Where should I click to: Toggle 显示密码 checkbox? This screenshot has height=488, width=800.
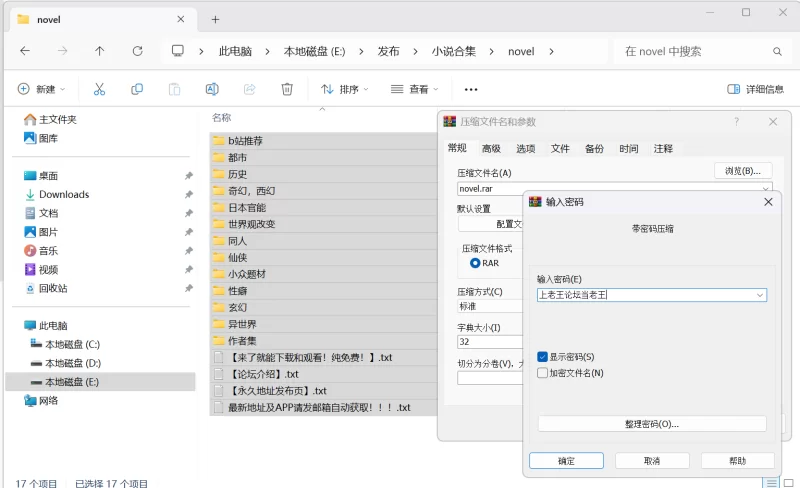[542, 357]
